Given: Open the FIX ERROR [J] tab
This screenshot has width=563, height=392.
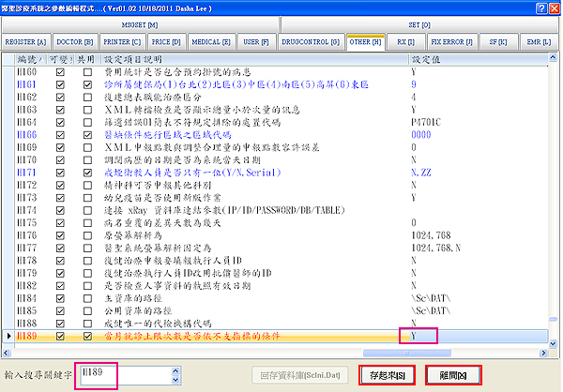Looking at the screenshot, I should (x=453, y=42).
